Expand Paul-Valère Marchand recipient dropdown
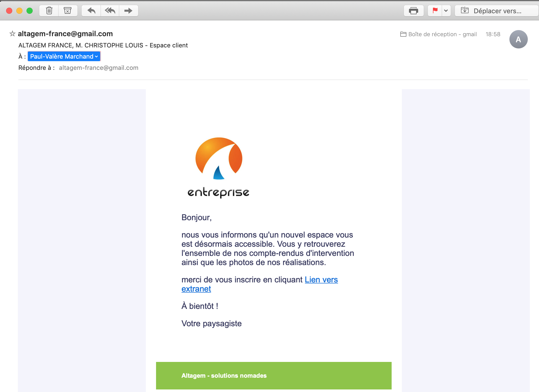539x392 pixels. click(x=96, y=57)
